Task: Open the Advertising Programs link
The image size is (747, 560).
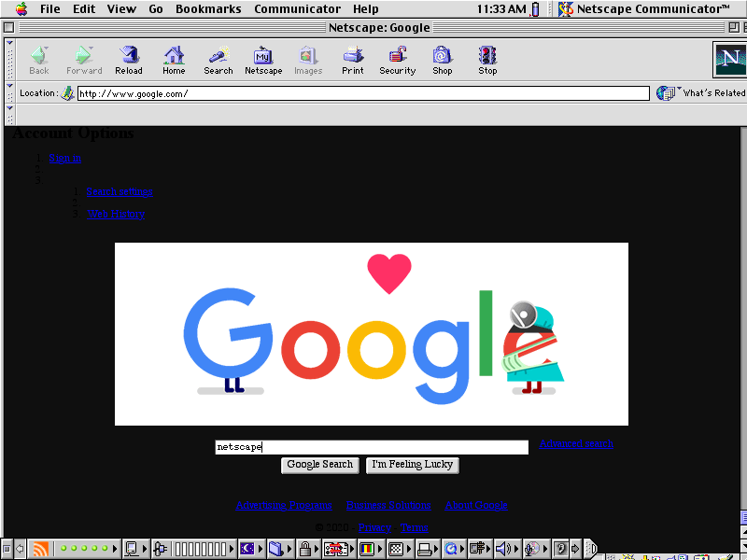Action: (x=284, y=505)
